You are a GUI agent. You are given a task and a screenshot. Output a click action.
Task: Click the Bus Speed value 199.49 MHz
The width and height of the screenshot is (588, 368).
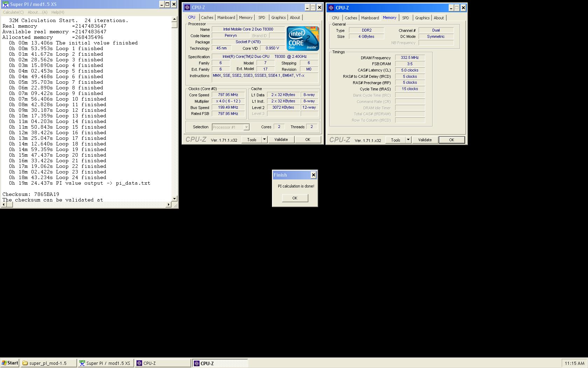228,108
